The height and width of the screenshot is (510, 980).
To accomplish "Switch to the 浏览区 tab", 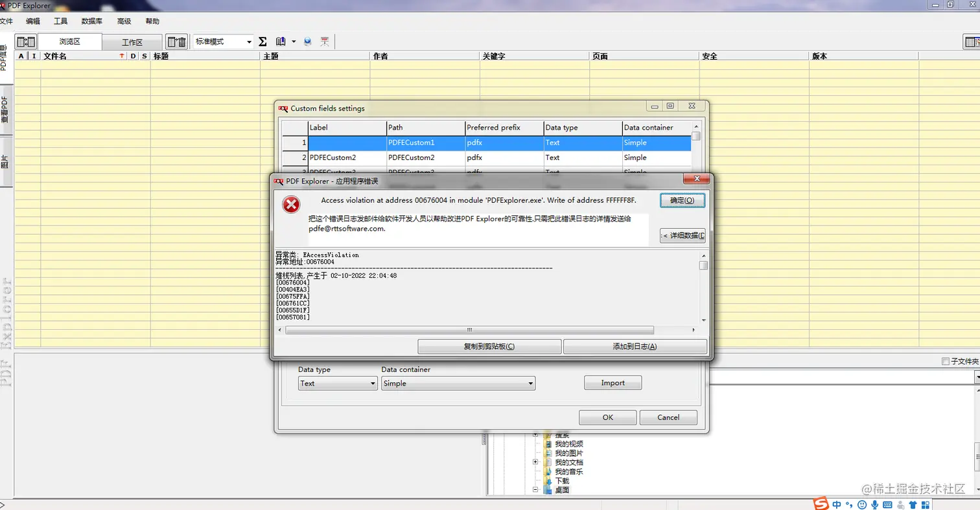I will [69, 41].
